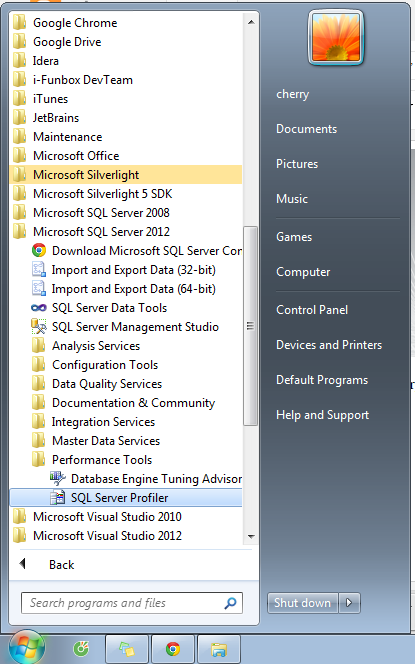Expand Documentation & Community subfolder
This screenshot has height=664, width=415.
point(126,403)
